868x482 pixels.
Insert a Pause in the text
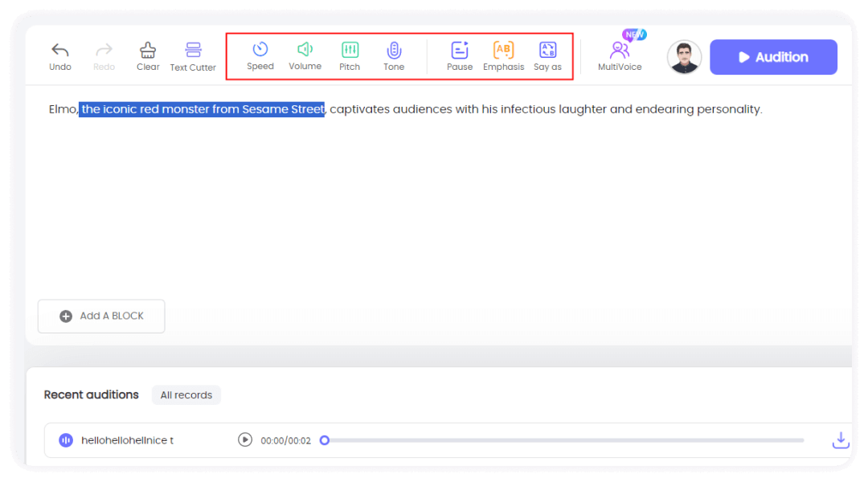pyautogui.click(x=460, y=50)
